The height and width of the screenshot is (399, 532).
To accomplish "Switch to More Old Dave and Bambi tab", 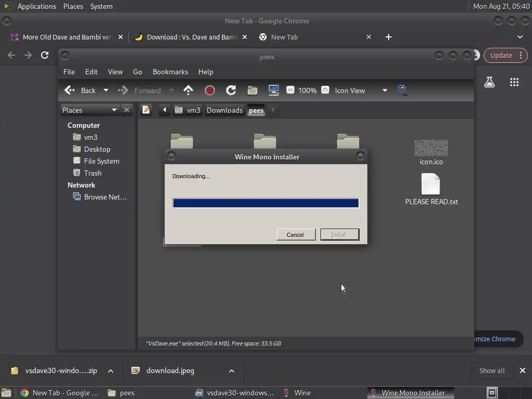I will pyautogui.click(x=61, y=37).
